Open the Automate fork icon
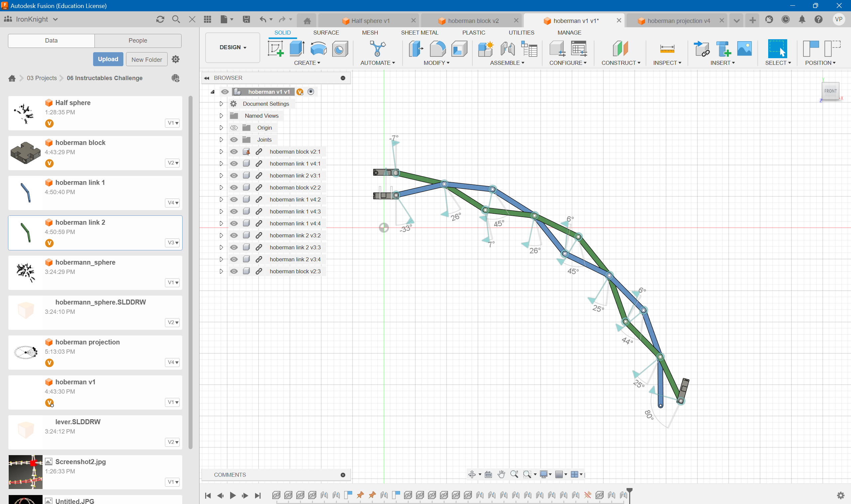The width and height of the screenshot is (851, 504). [x=377, y=49]
